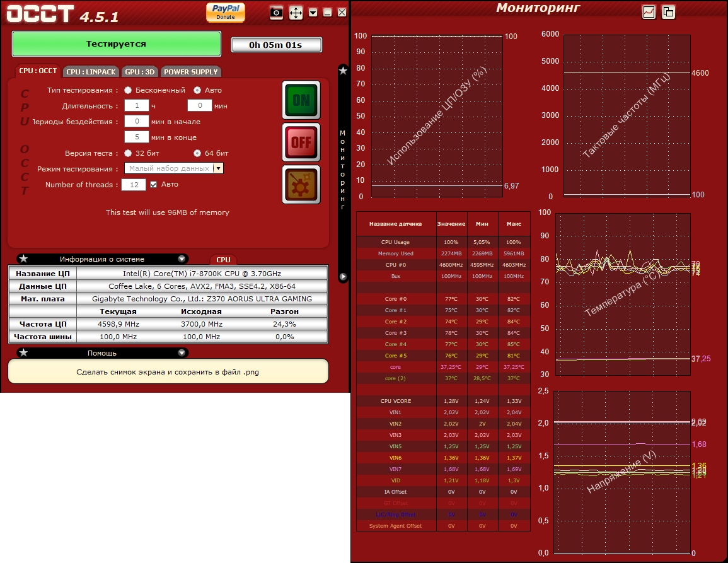728x563 pixels.
Task: Click the Макс column header
Action: click(x=514, y=224)
